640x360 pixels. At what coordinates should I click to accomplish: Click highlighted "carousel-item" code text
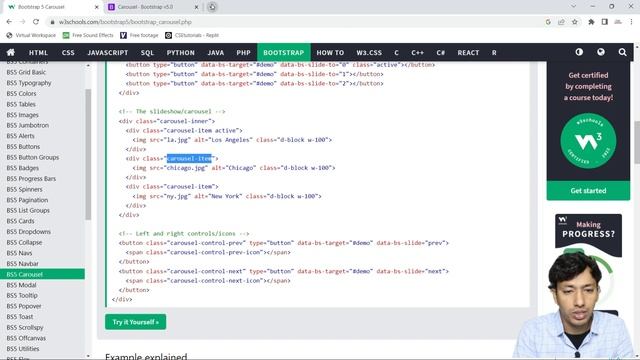(189, 158)
